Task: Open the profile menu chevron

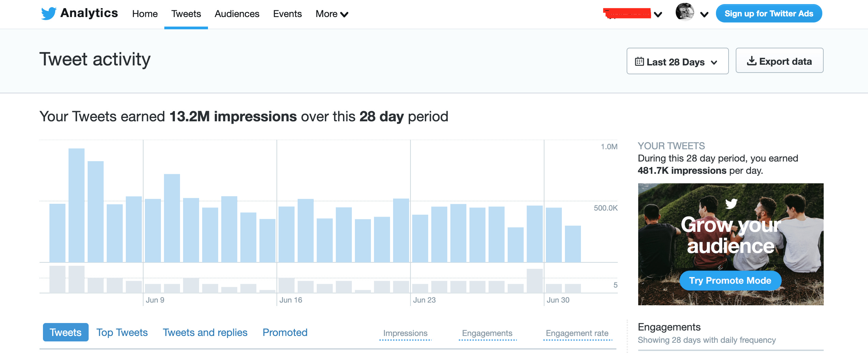Action: 704,14
